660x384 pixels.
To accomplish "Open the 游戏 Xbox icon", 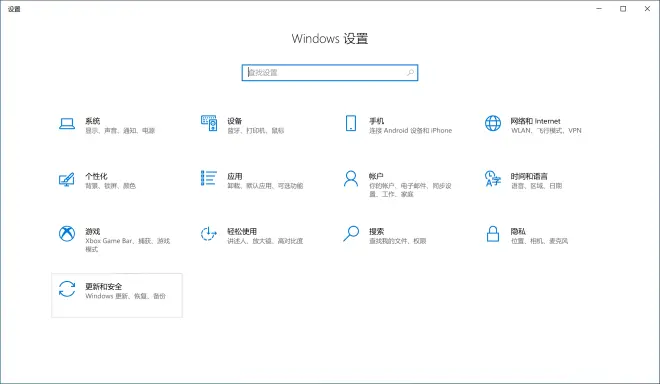I will pos(67,234).
